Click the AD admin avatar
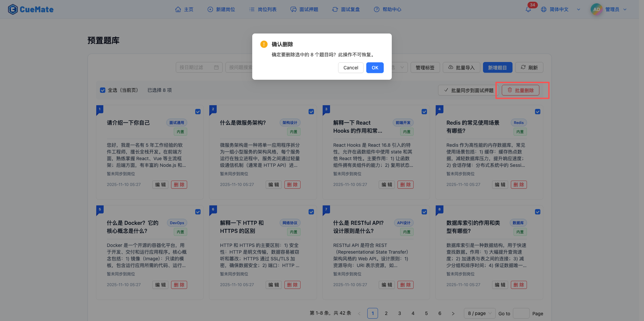 pos(596,9)
